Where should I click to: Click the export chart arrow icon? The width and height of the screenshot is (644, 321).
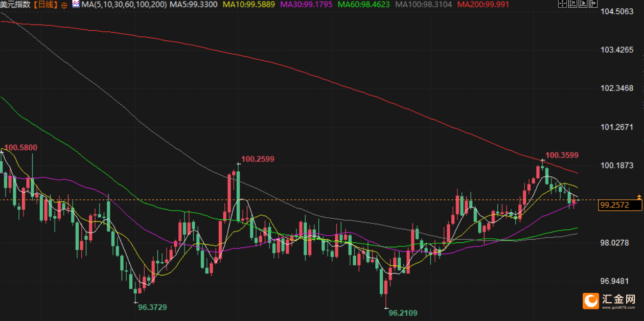(593, 4)
